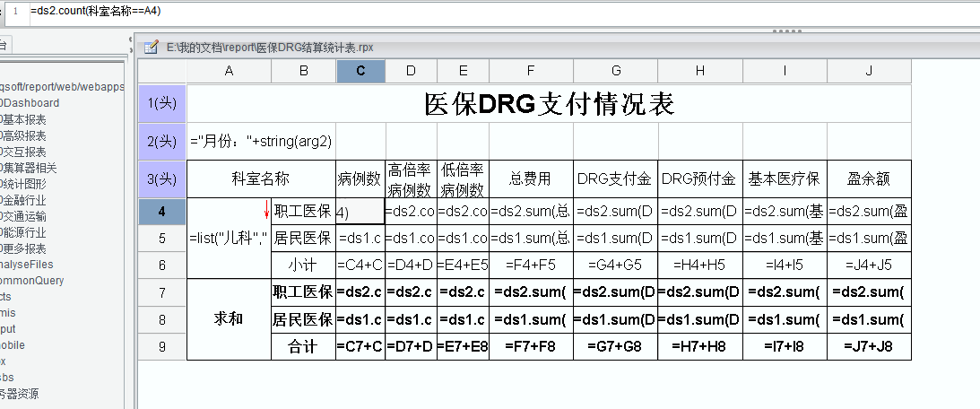Select the 1(头) header row
Image resolution: width=980 pixels, height=409 pixels.
pyautogui.click(x=161, y=104)
